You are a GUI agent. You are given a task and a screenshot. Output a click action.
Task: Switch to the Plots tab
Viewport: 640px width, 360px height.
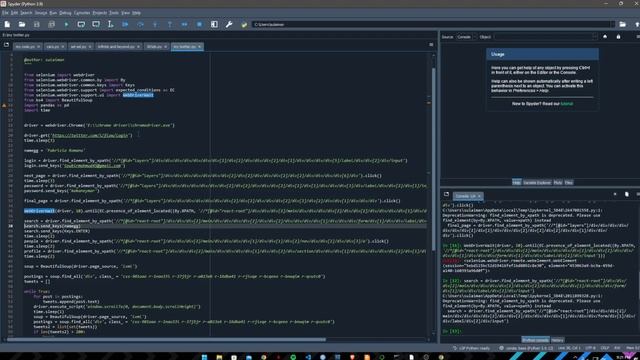(558, 182)
